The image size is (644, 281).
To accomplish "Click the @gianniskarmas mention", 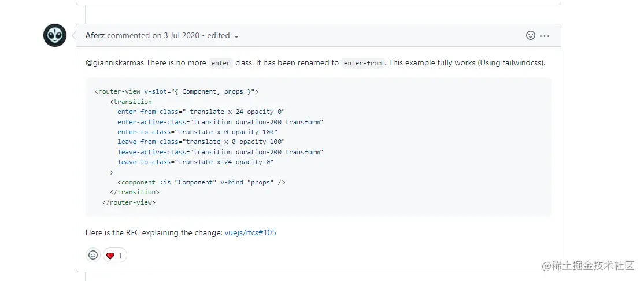I will 114,63.
